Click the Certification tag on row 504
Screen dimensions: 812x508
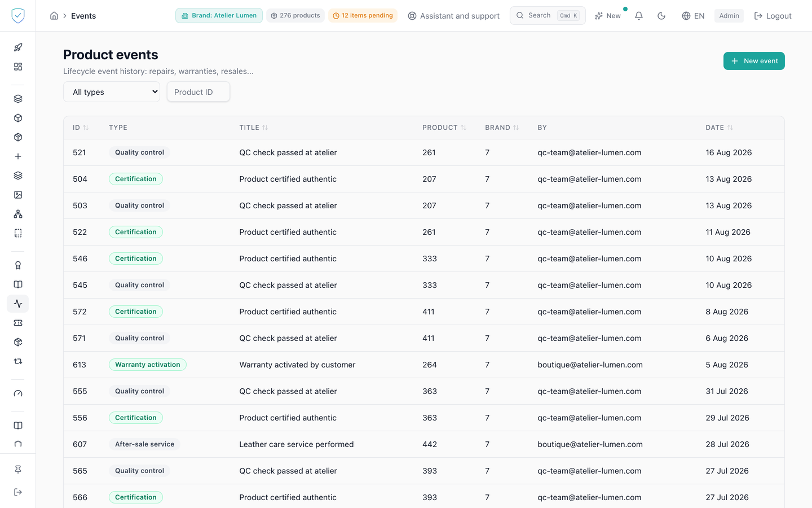[136, 179]
